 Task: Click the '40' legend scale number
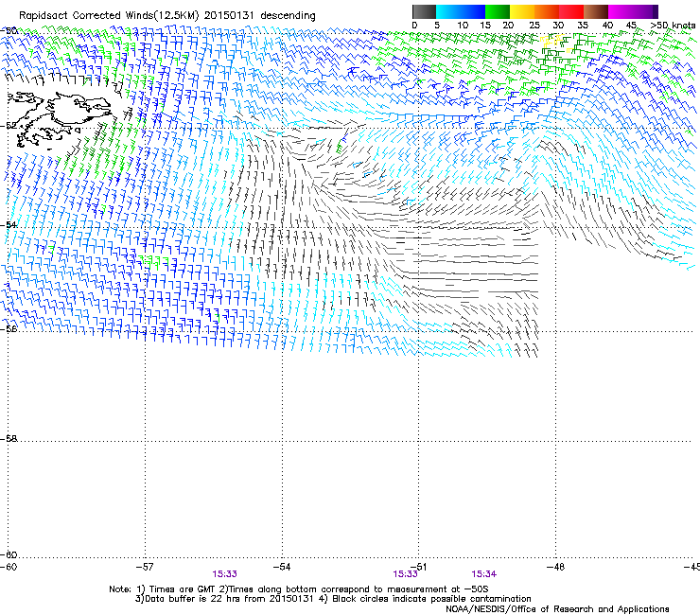[x=607, y=26]
